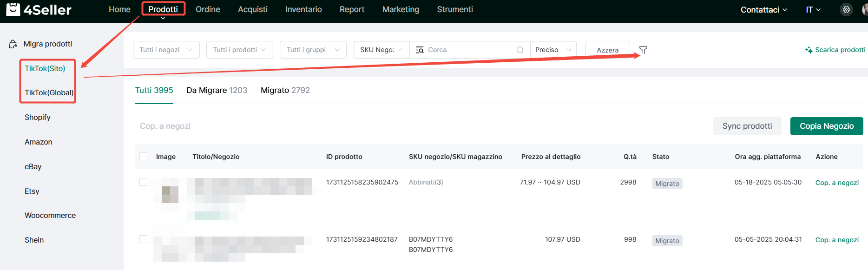Click the Migra prodotti bag icon
The image size is (868, 270).
13,44
